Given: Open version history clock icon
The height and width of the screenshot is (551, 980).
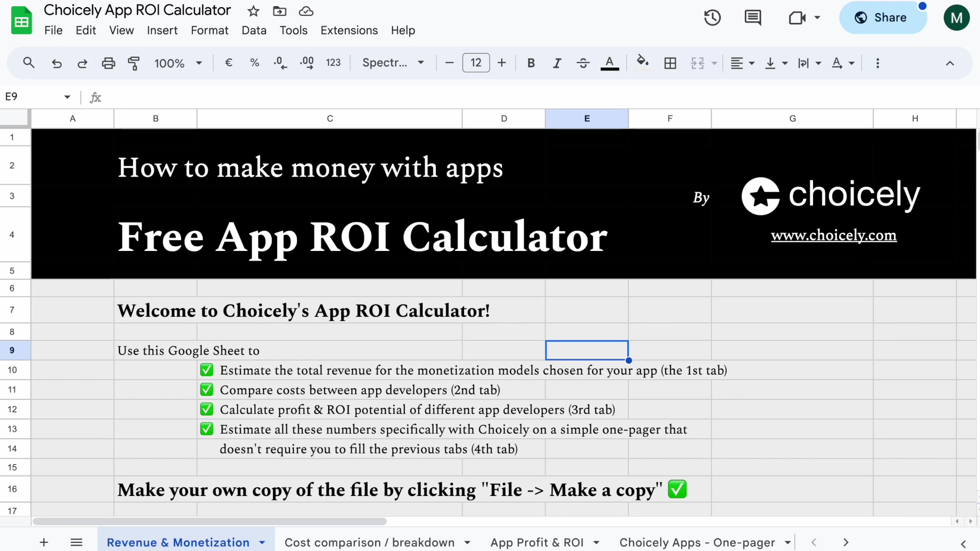Looking at the screenshot, I should [x=712, y=18].
